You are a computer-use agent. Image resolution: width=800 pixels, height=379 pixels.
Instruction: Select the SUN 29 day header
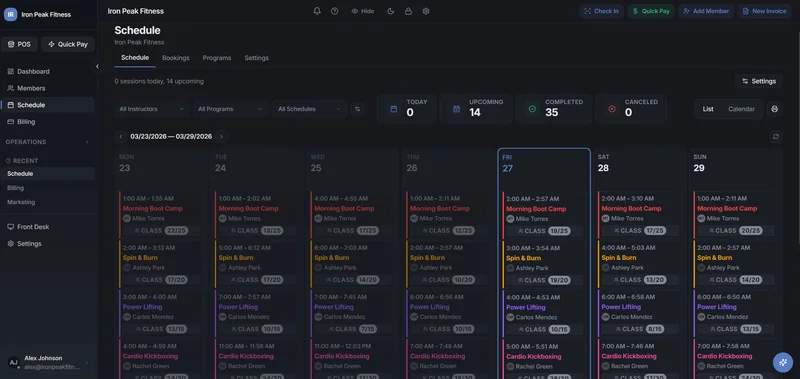(x=735, y=163)
